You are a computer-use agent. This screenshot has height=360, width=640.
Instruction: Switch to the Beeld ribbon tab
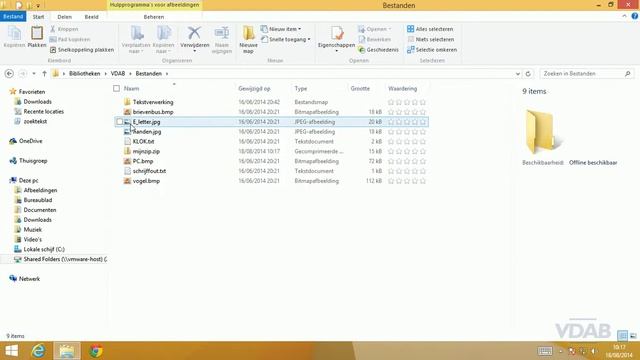pos(91,17)
